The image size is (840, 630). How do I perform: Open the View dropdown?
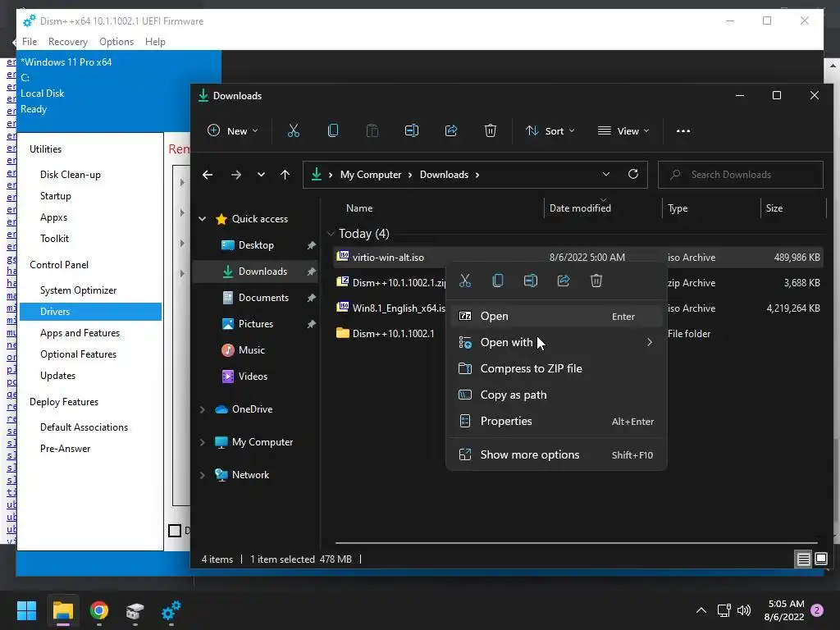pos(623,130)
